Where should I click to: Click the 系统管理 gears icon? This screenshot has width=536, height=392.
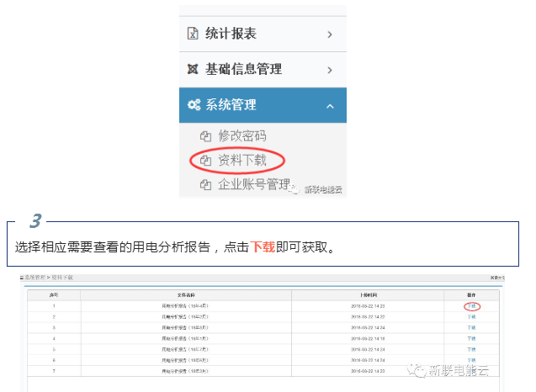tap(194, 105)
